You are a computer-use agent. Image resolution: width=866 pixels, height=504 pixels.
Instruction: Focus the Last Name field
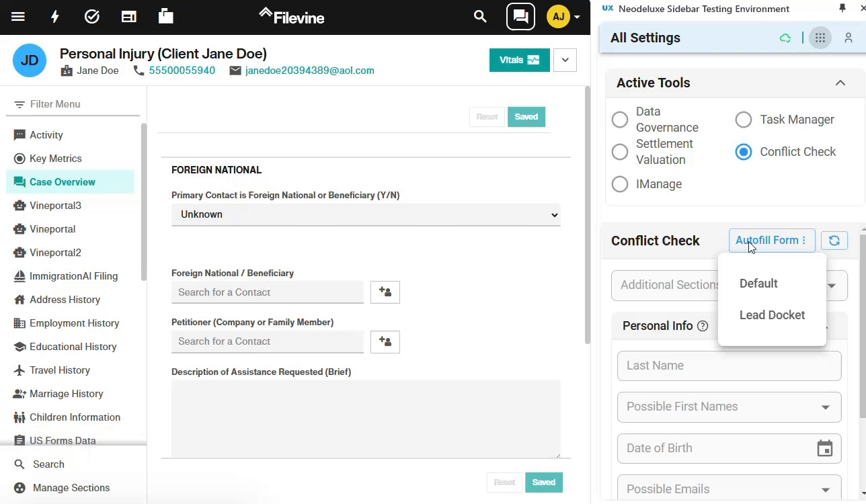click(730, 366)
